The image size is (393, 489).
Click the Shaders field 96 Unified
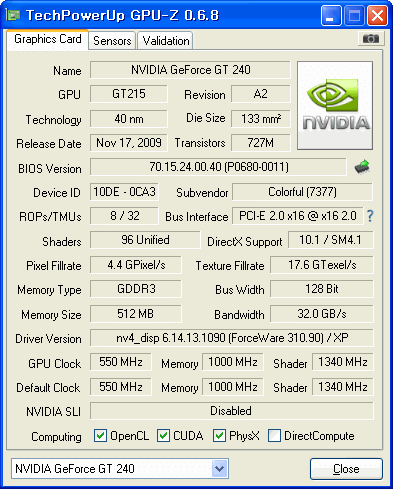(145, 240)
